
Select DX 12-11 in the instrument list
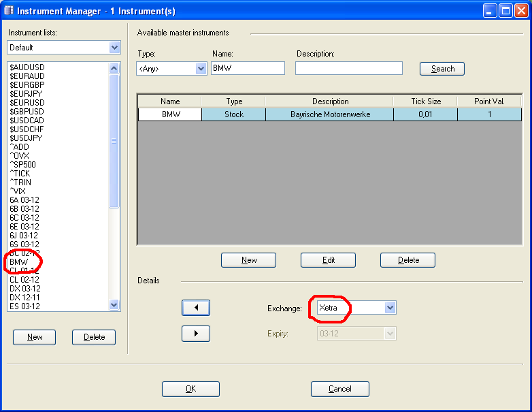[x=24, y=297]
